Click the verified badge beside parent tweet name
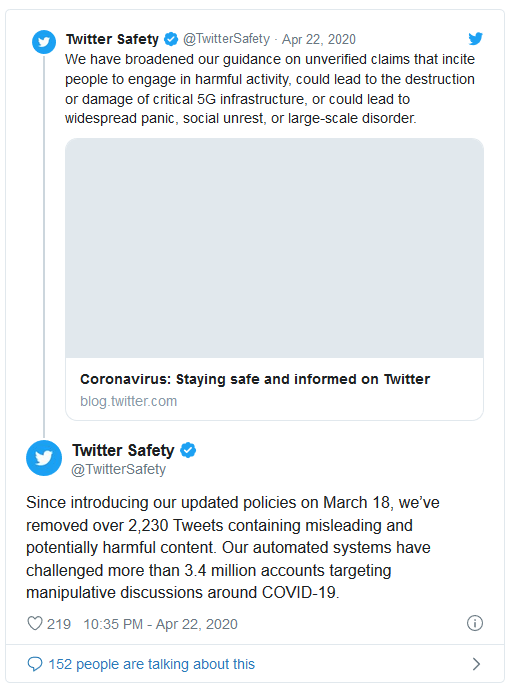This screenshot has width=513, height=693. pyautogui.click(x=171, y=39)
